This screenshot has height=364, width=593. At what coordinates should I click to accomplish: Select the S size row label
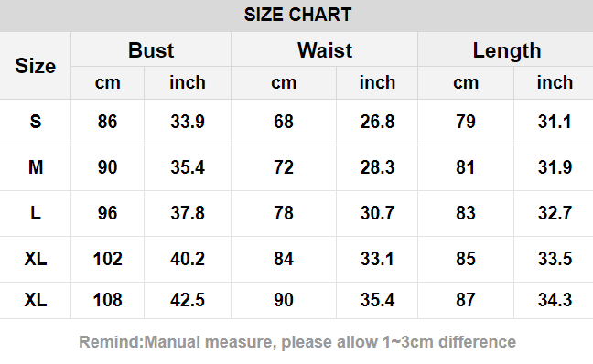pos(35,122)
